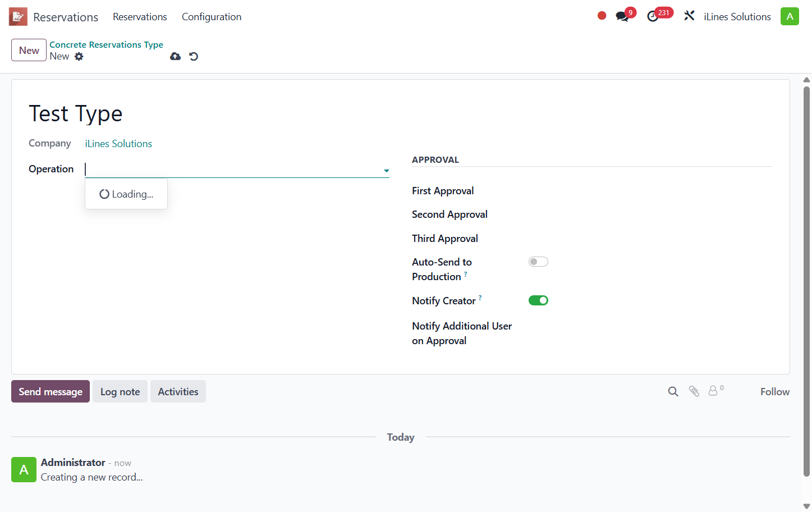Open the conversations messages icon

point(622,16)
